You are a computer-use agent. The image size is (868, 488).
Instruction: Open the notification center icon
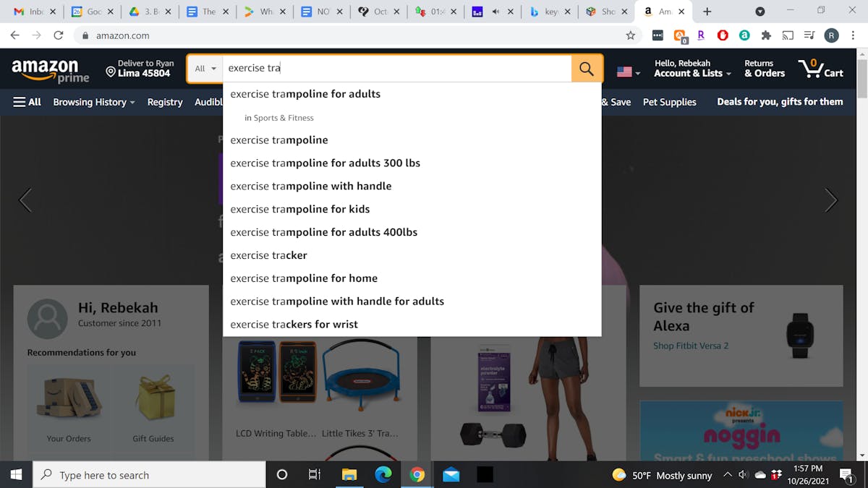pos(847,476)
